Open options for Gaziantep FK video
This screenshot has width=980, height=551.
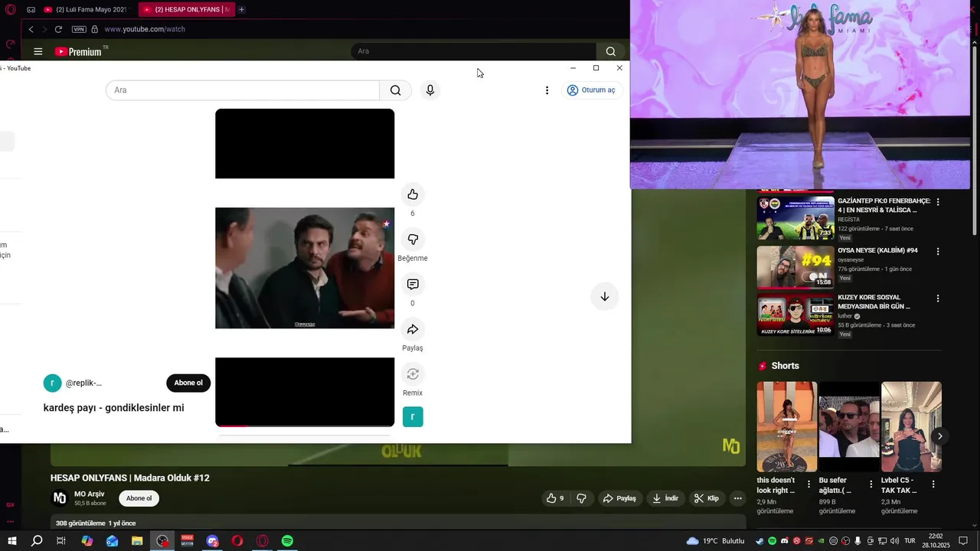938,203
